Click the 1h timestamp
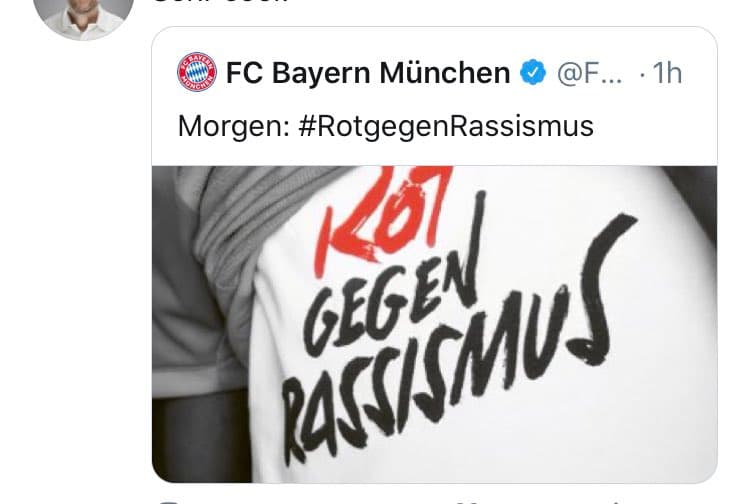 [667, 73]
